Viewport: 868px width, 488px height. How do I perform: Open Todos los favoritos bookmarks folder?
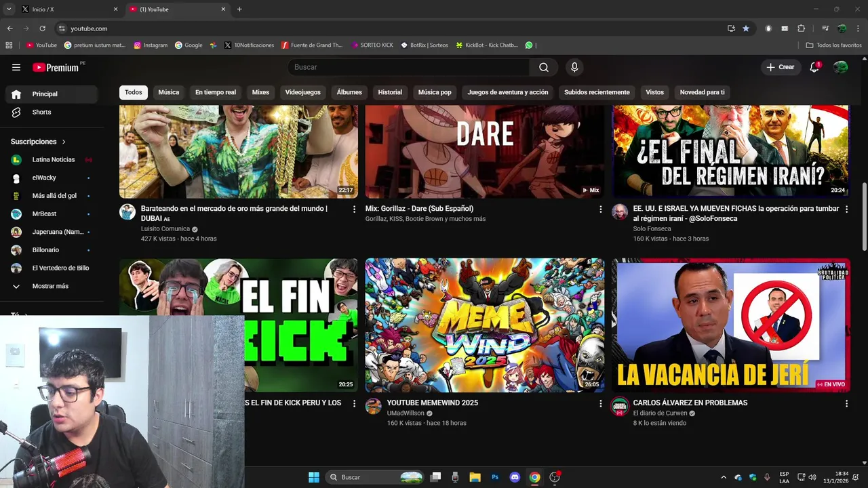coord(833,45)
